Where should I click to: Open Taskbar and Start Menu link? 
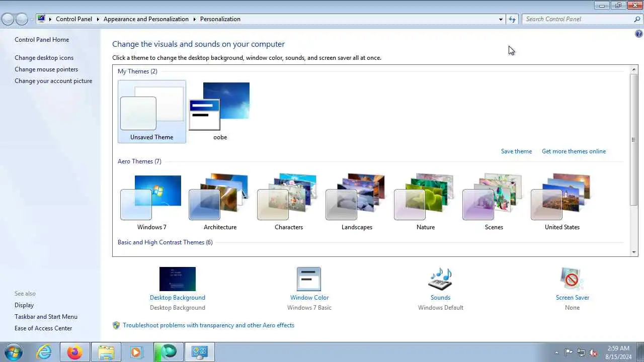46,317
